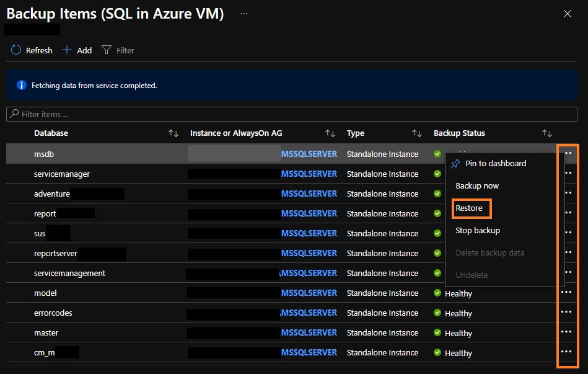Open more options for servicemanager row
588x374 pixels.
568,172
